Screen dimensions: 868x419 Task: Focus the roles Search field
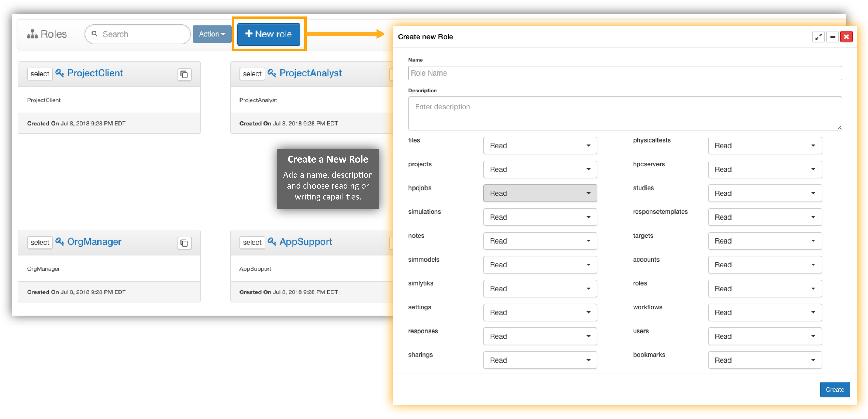[138, 34]
